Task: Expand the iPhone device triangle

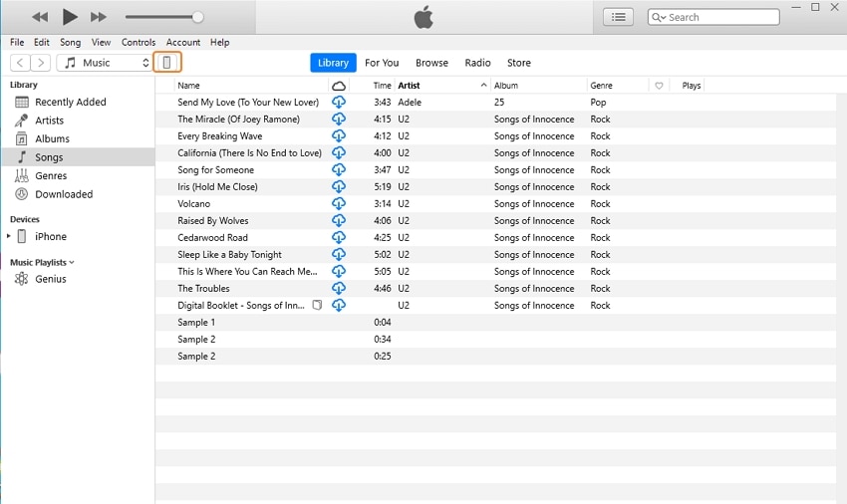Action: point(9,236)
